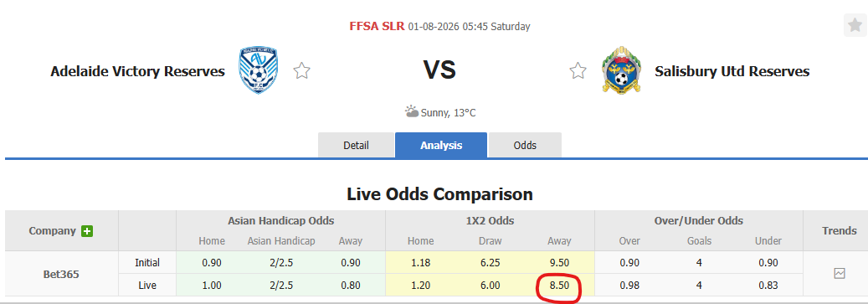Open the Bet365 trends chart icon
Viewport: 868px width, 304px height.
pos(840,274)
